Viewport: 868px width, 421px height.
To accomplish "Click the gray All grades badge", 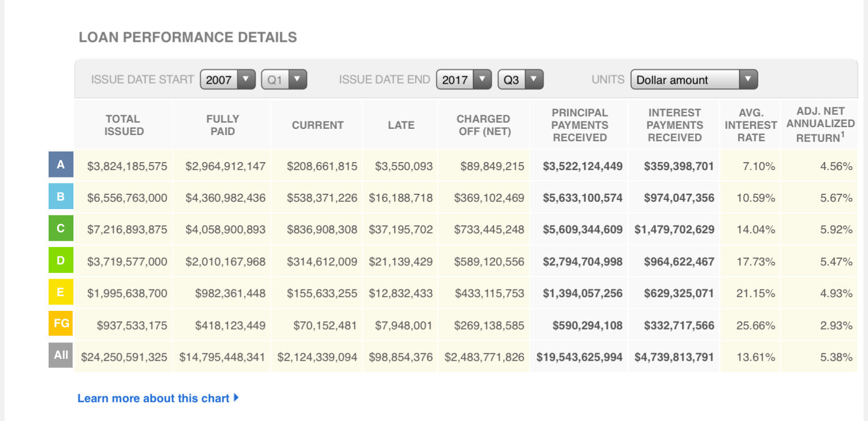I will pos(61,355).
